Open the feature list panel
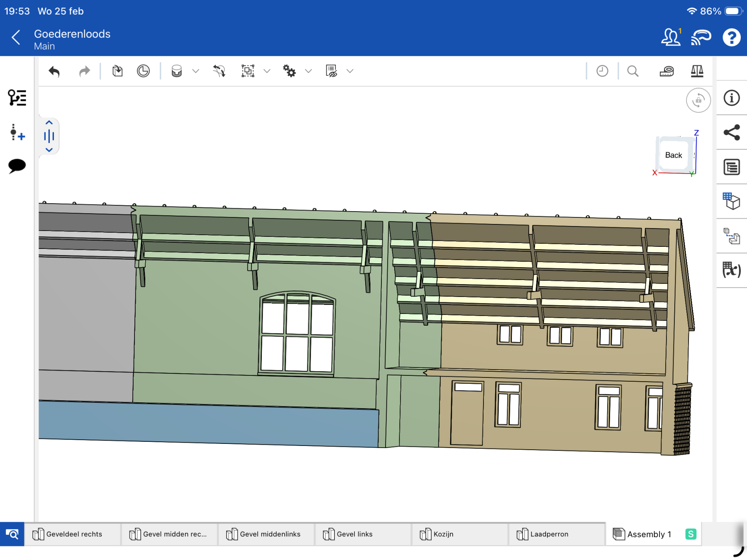Viewport: 747px width, 560px height. (x=17, y=98)
